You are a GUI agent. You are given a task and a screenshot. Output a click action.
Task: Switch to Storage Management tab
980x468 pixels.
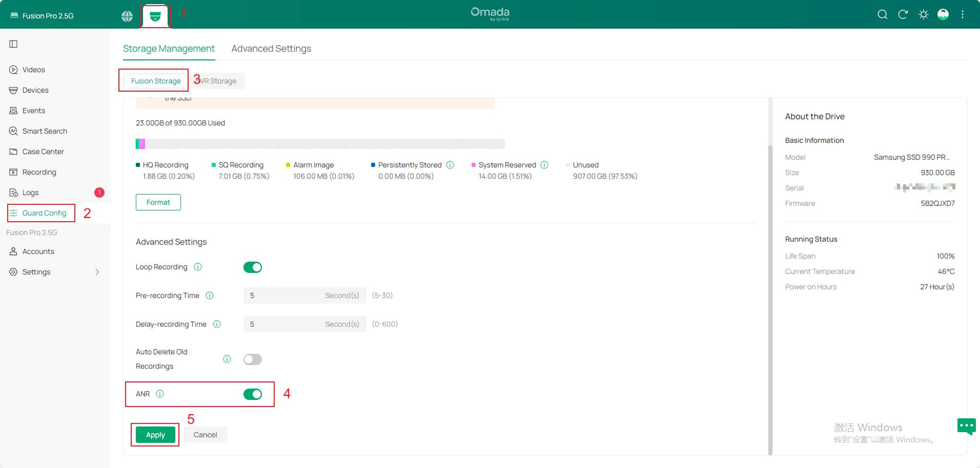point(169,49)
